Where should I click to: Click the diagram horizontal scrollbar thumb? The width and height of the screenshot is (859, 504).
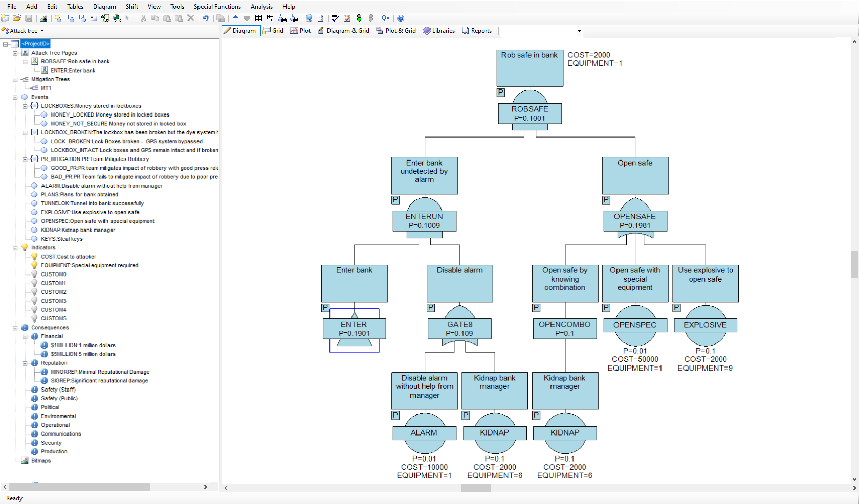click(476, 488)
